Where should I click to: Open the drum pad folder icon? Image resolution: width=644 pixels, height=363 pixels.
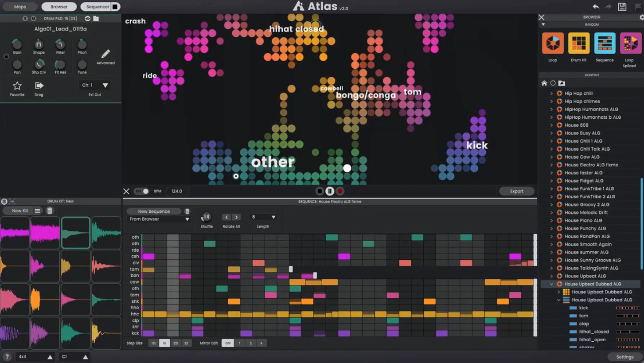pos(96,19)
